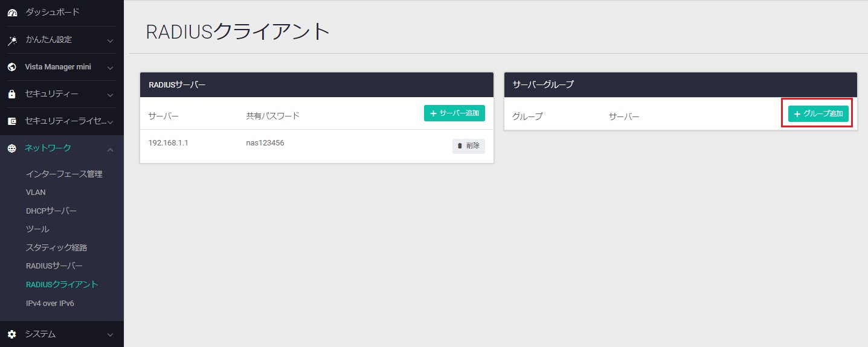868x347 pixels.
Task: Click the globe icon beside ネットワーク
Action: [12, 149]
